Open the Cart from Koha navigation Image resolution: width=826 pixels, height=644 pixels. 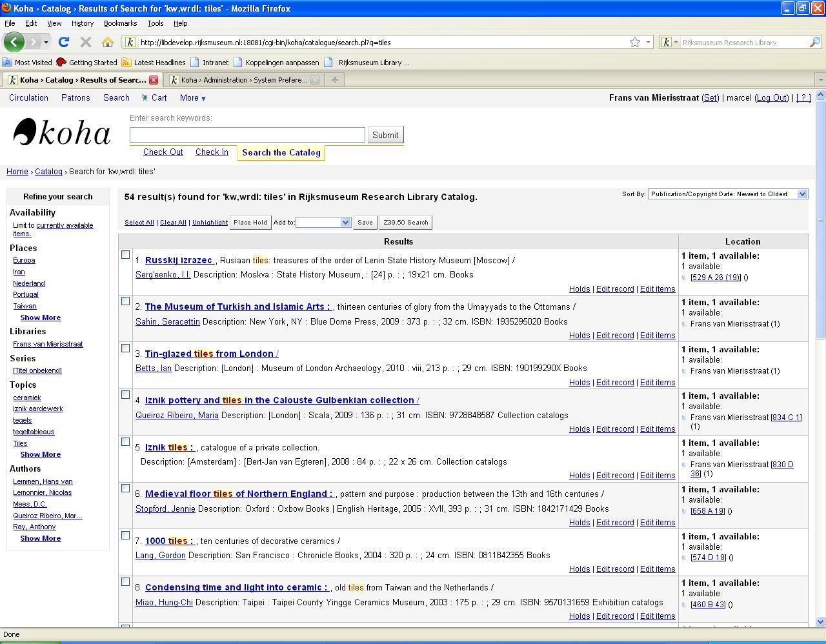pos(154,97)
